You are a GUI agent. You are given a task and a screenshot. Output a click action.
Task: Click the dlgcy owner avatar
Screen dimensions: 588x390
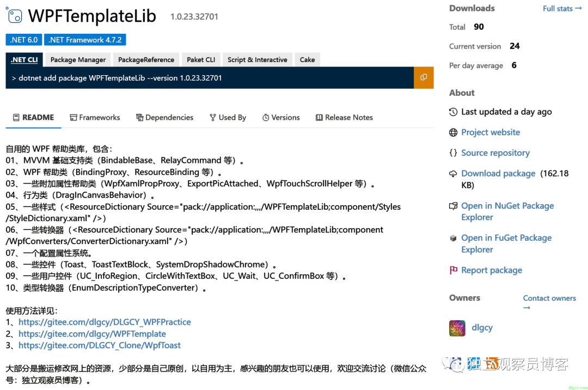tap(457, 328)
